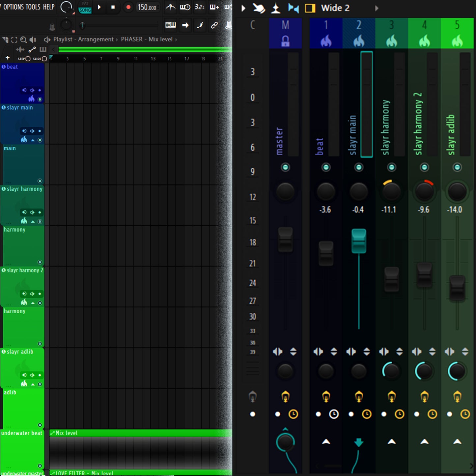Mute the beat playlist track
This screenshot has width=476, height=476.
(x=40, y=99)
